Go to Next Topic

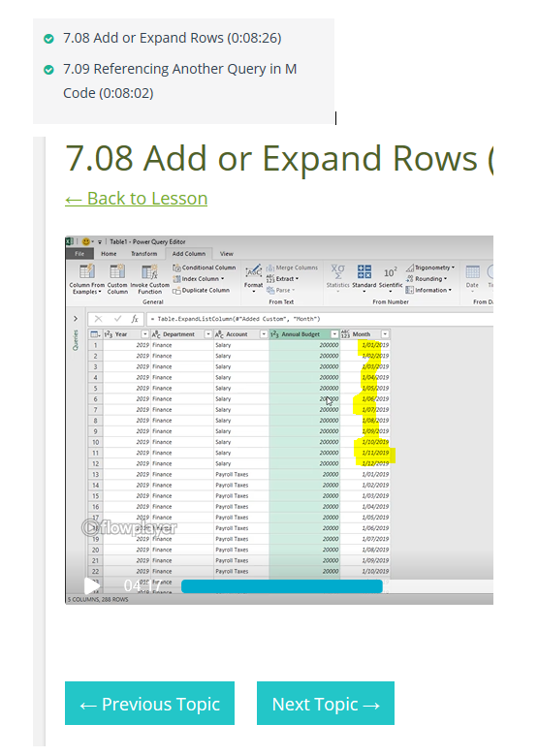pos(326,703)
